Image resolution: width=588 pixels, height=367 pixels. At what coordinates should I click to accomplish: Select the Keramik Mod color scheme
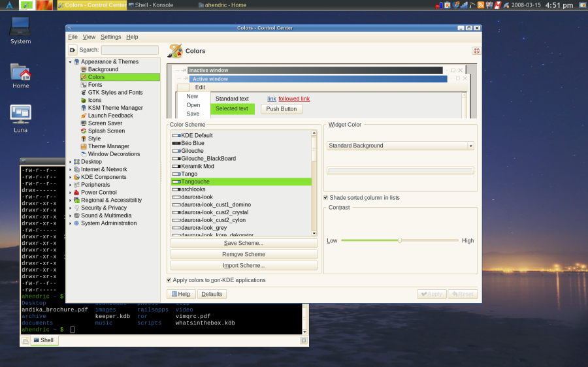pyautogui.click(x=241, y=166)
